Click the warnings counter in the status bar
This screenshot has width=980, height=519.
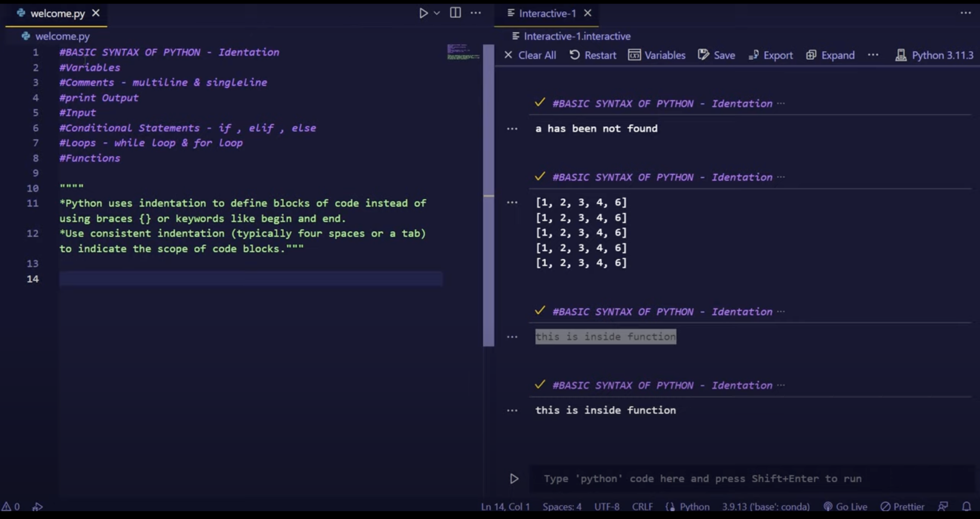click(11, 506)
